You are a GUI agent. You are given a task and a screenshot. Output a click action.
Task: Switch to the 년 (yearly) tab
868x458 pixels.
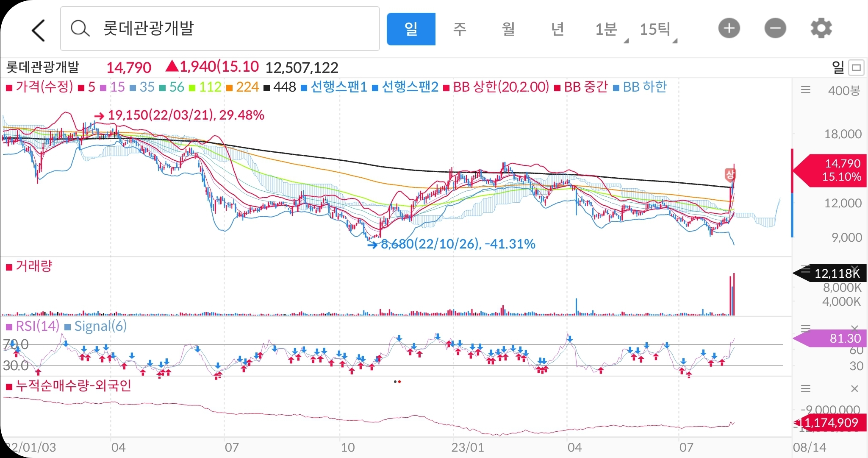point(557,29)
